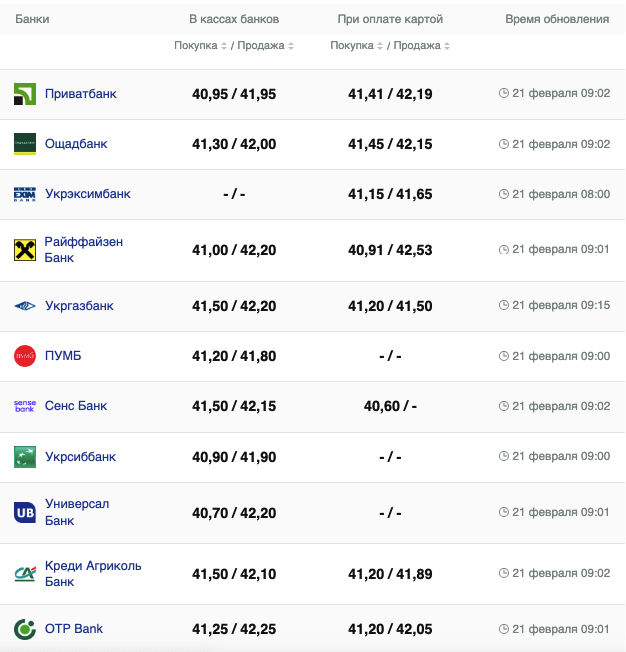Open the Укрсиббанк bank link

coord(80,457)
